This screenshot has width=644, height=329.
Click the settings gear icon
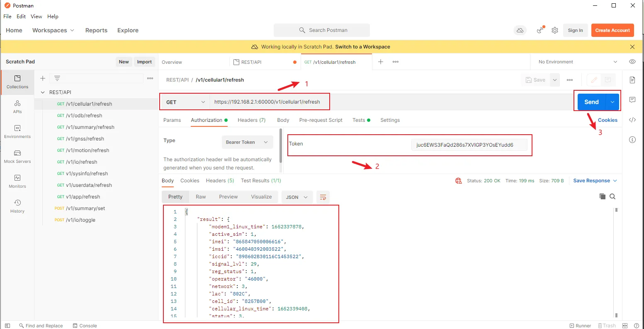555,30
